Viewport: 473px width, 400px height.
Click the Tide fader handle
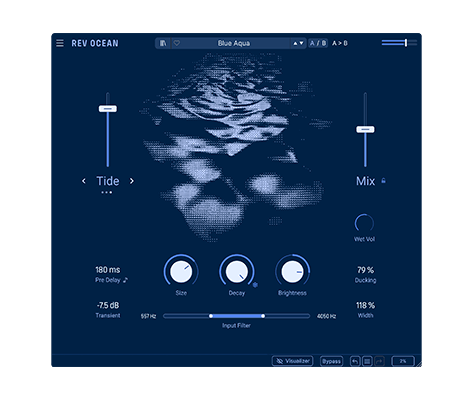click(108, 109)
